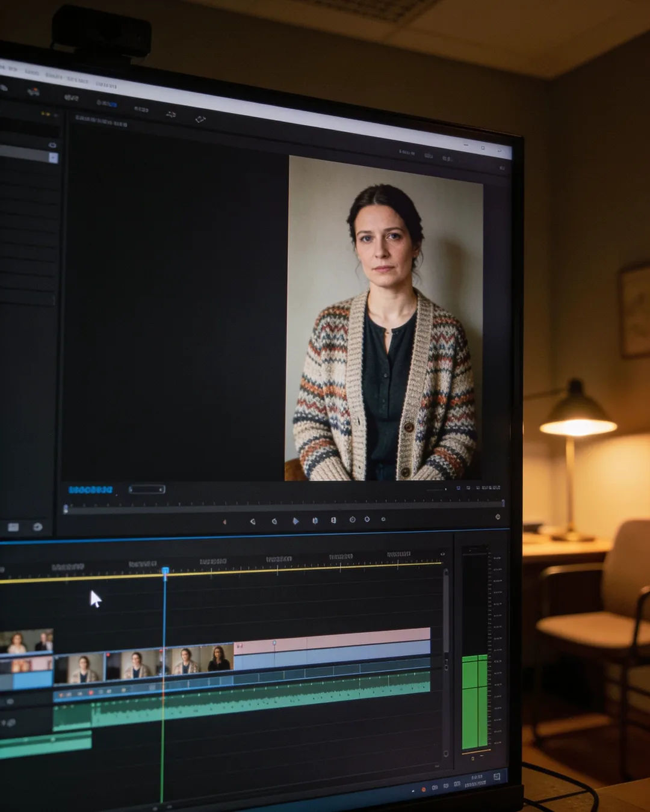
Task: Click the orange leftmost icon in the transport row
Action: tap(224, 522)
